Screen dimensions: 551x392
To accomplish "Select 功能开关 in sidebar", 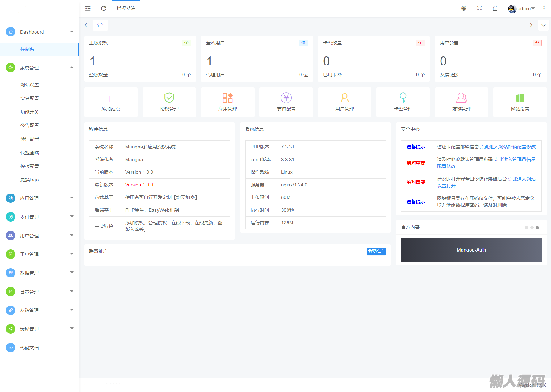I will 30,112.
